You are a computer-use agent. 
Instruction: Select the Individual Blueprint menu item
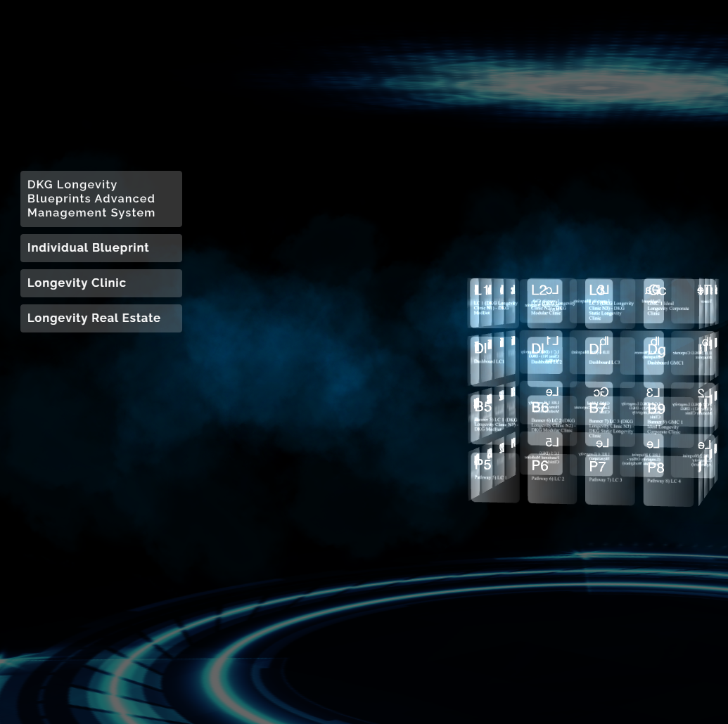point(101,248)
